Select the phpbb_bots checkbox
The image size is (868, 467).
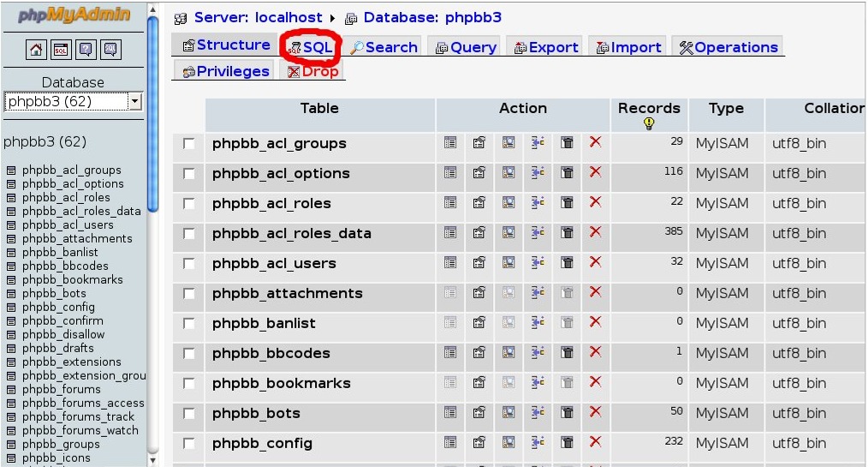[x=189, y=413]
